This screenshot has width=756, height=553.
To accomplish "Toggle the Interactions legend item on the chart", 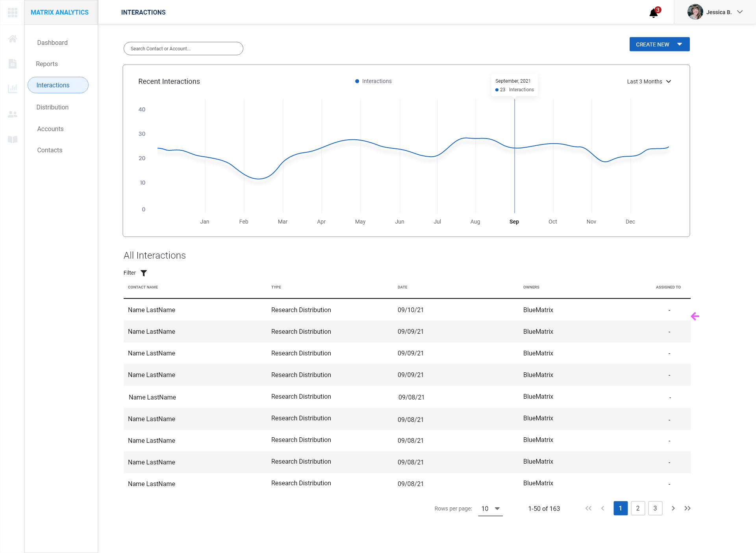I will [373, 81].
